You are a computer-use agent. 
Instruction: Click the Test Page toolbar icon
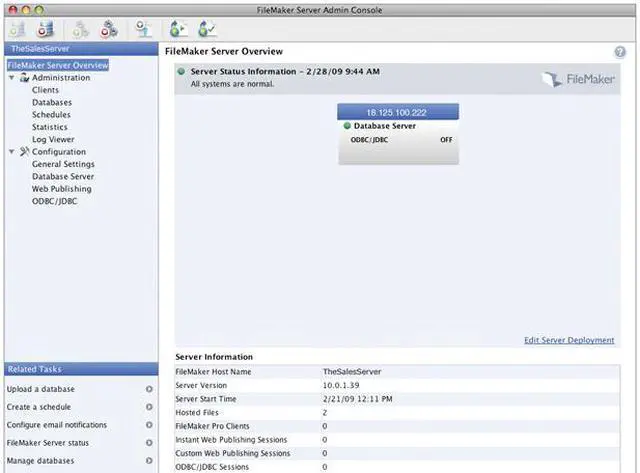tap(207, 29)
